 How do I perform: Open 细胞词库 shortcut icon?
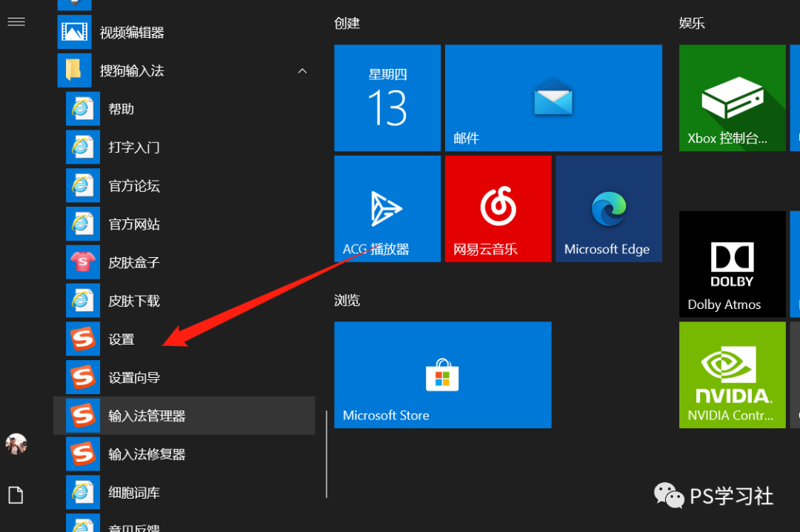tap(83, 492)
